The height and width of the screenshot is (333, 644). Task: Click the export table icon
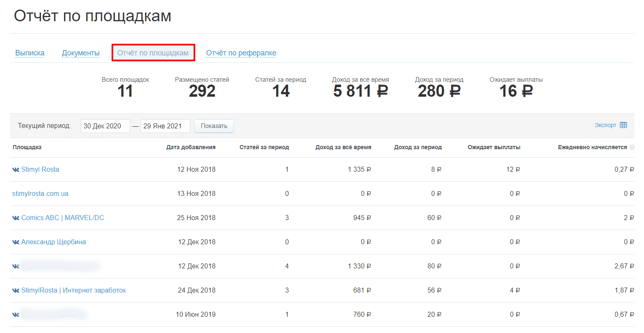coord(623,125)
